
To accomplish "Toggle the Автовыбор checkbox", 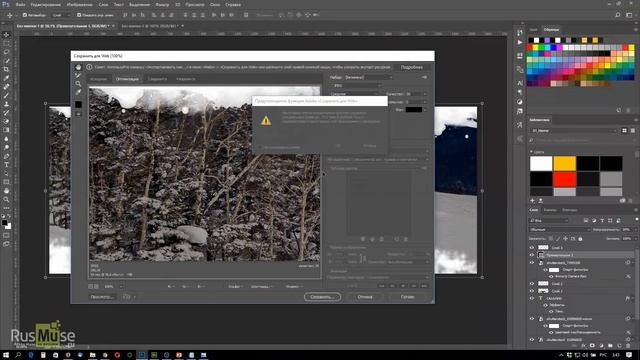I will click(x=25, y=15).
